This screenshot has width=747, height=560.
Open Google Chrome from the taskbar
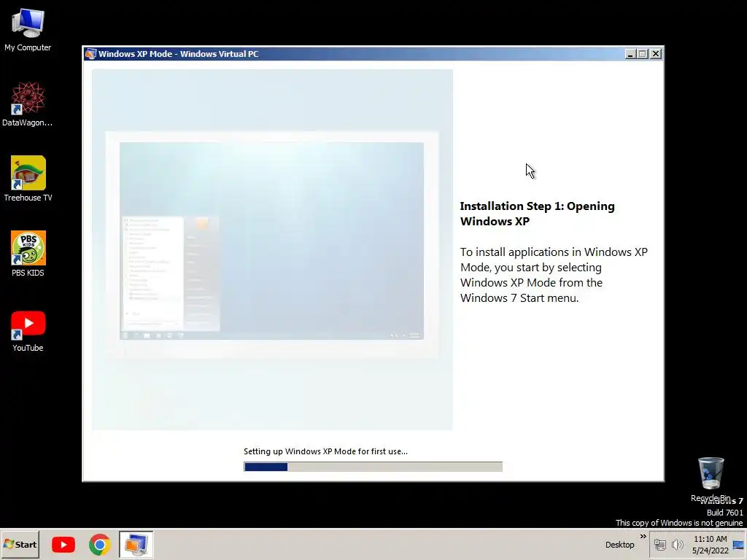[x=99, y=544]
